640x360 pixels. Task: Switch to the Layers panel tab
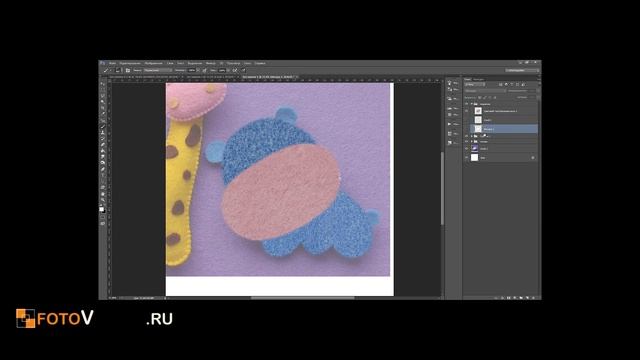(x=468, y=79)
